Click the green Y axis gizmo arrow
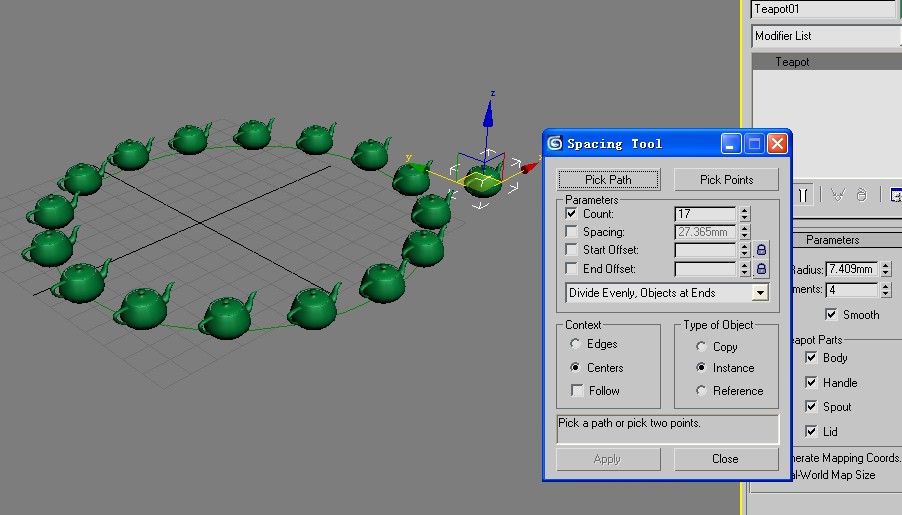Screen dimensions: 902x515 (418, 168)
